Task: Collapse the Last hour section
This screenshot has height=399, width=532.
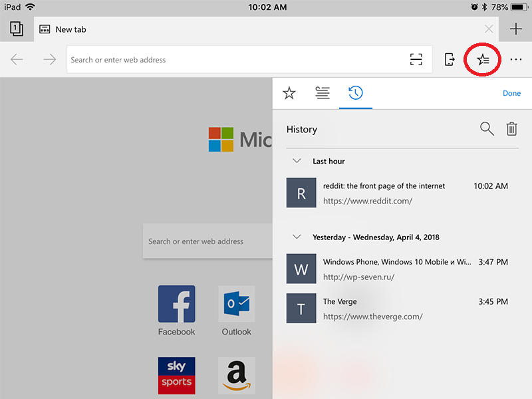Action: [x=297, y=161]
